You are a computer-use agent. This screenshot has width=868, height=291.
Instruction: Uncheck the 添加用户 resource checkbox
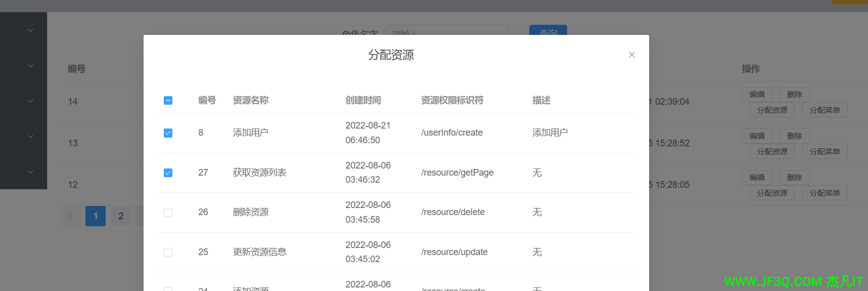tap(168, 133)
